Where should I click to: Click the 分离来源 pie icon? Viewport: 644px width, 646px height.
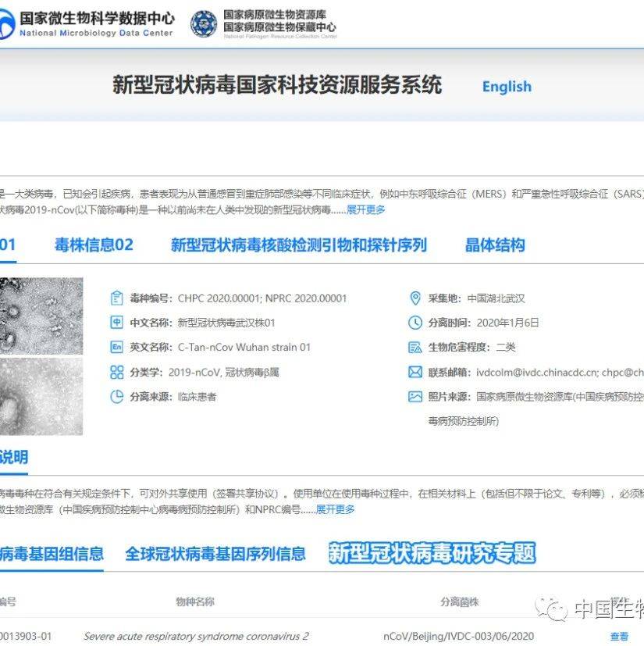tap(116, 397)
